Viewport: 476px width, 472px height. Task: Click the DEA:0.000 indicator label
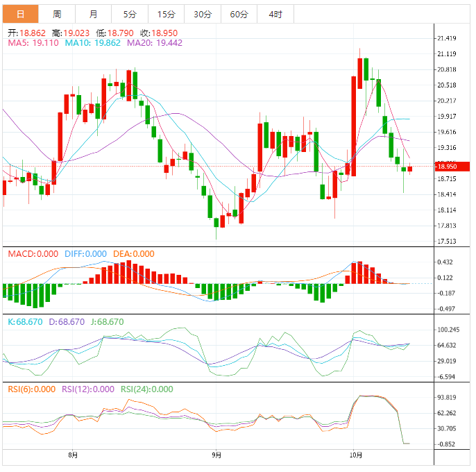click(x=133, y=254)
